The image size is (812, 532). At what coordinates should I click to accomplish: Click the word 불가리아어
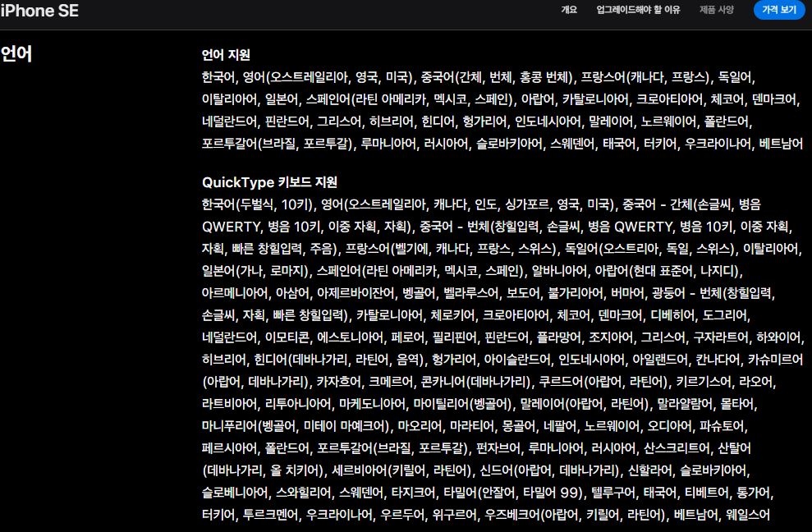click(x=576, y=294)
